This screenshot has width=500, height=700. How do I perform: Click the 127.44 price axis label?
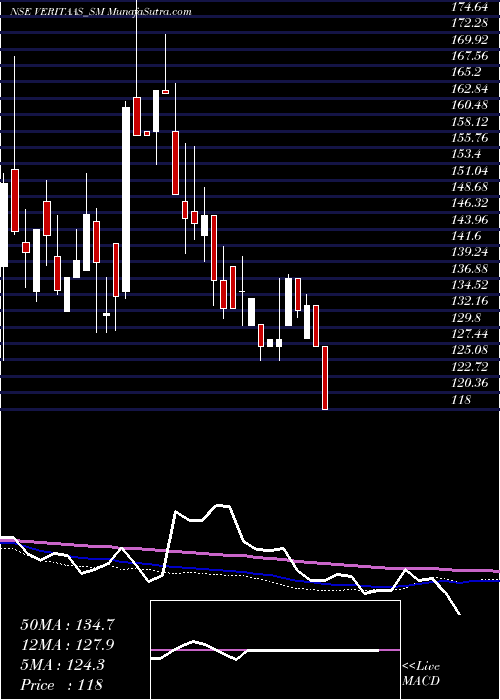tap(468, 334)
